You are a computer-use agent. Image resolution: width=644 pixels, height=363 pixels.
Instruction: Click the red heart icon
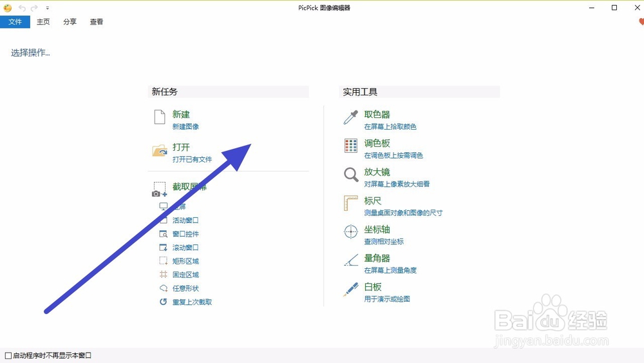tap(641, 22)
